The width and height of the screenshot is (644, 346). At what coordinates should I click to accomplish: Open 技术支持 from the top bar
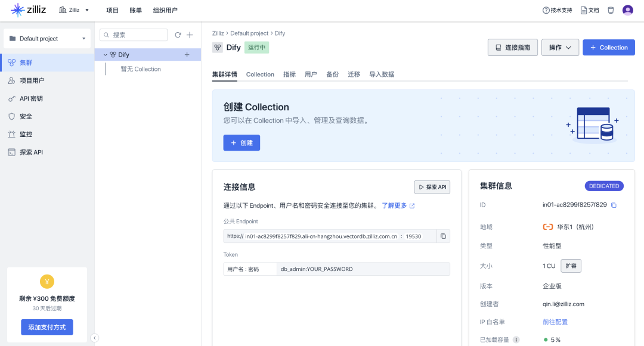[557, 10]
